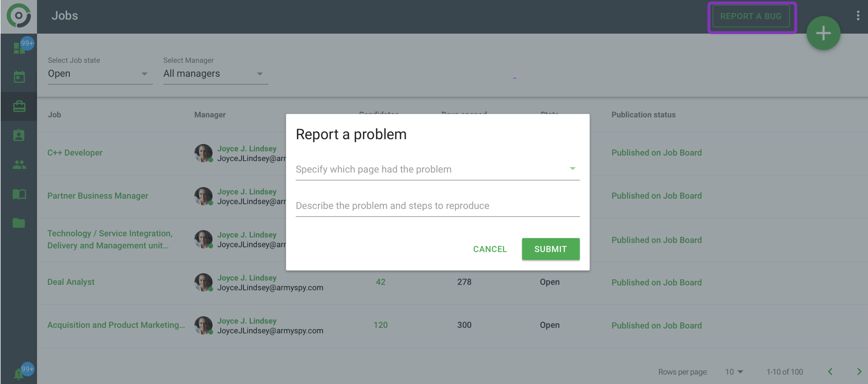The image size is (868, 384).
Task: Open the people group sidebar icon
Action: click(x=19, y=165)
